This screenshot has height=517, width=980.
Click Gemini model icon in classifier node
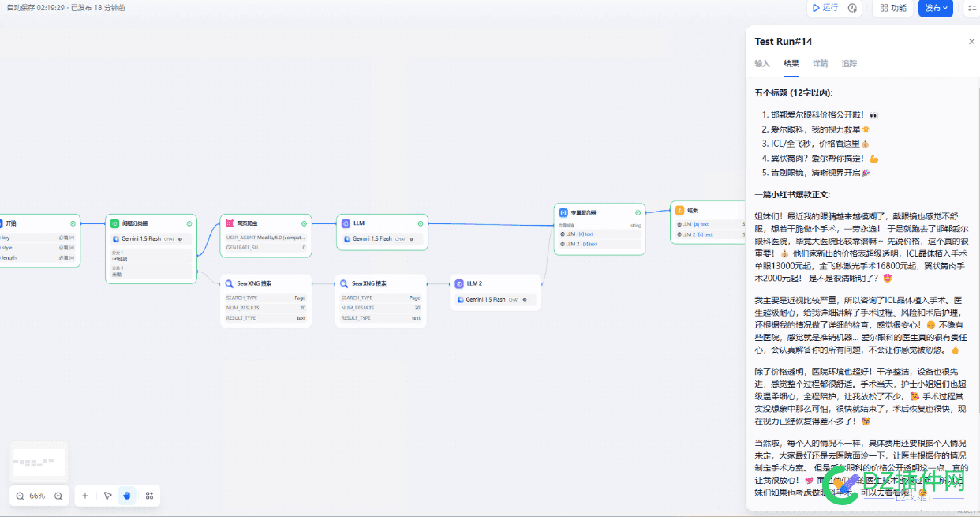pos(116,238)
